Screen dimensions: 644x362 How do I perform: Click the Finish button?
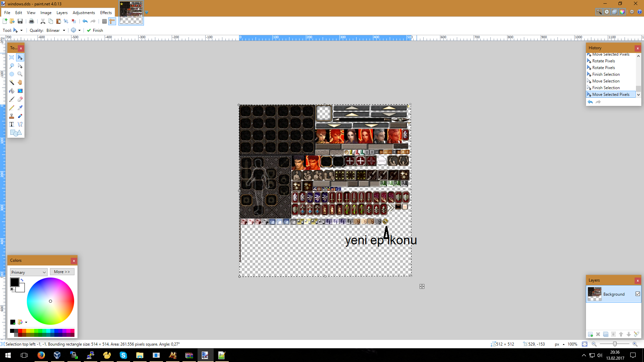click(x=95, y=30)
